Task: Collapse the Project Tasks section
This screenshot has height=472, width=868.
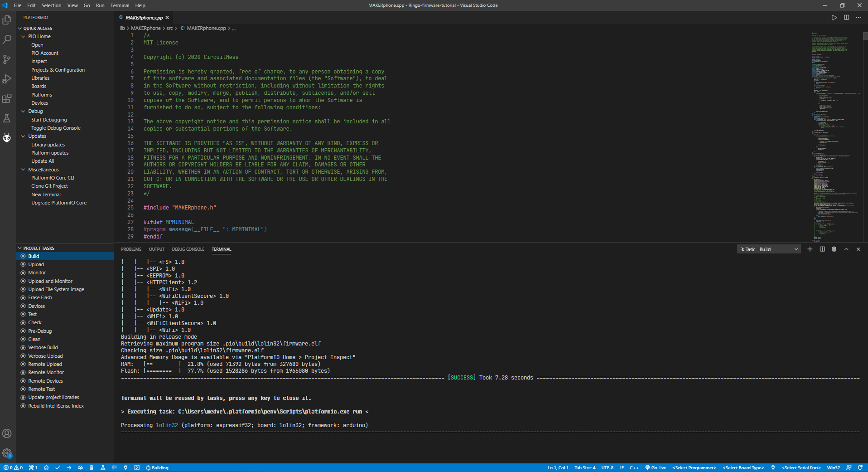Action: tap(20, 248)
